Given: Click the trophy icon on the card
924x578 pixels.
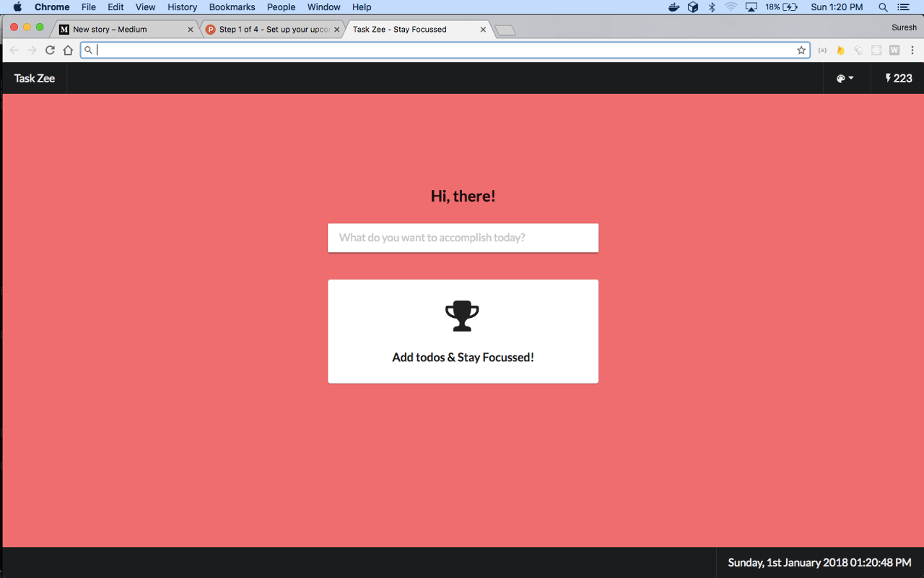Looking at the screenshot, I should (462, 315).
